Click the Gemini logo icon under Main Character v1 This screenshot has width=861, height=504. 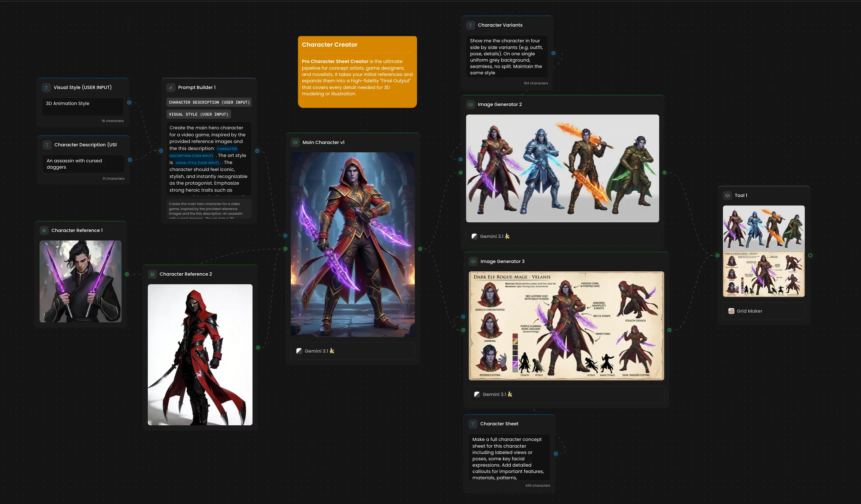point(299,351)
